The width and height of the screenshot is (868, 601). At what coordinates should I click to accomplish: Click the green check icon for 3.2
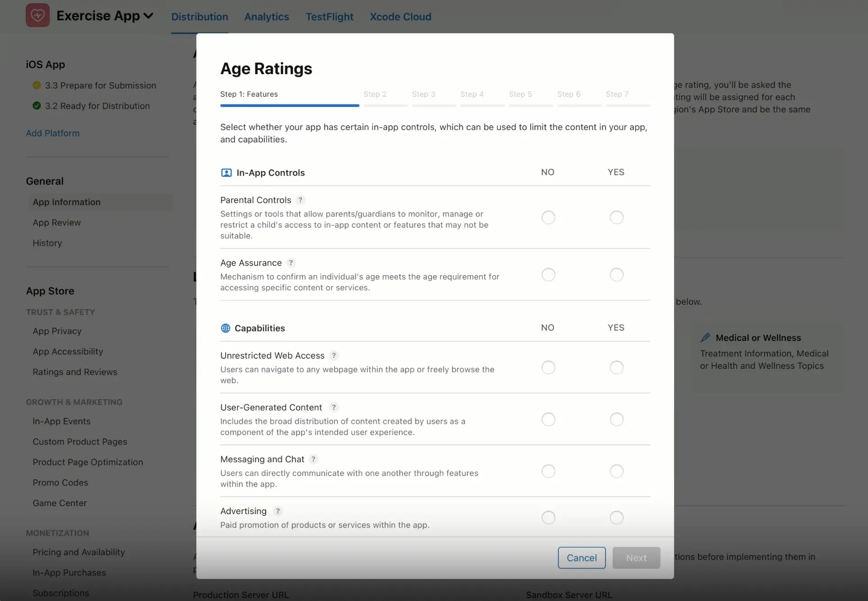(x=37, y=106)
